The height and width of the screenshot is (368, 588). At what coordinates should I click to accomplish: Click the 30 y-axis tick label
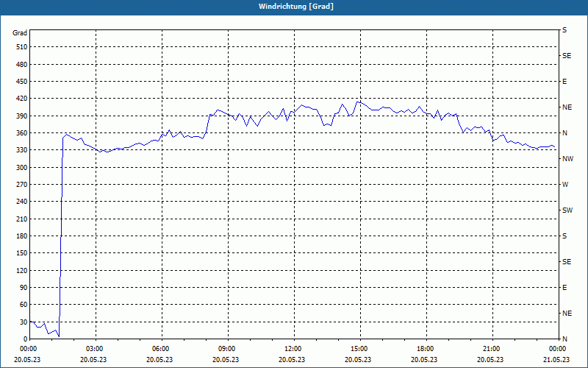pos(24,322)
